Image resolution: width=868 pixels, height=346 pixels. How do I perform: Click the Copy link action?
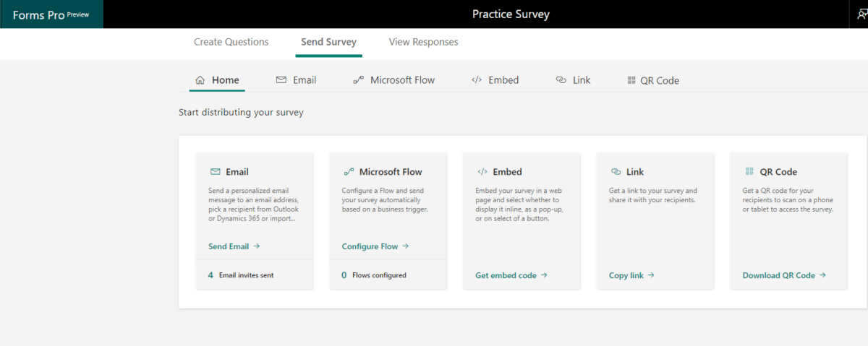tap(631, 275)
